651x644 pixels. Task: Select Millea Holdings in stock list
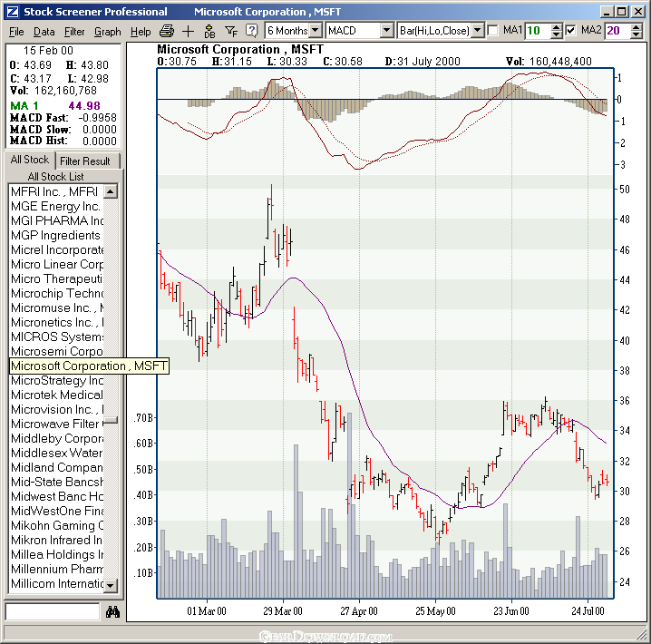[56, 555]
